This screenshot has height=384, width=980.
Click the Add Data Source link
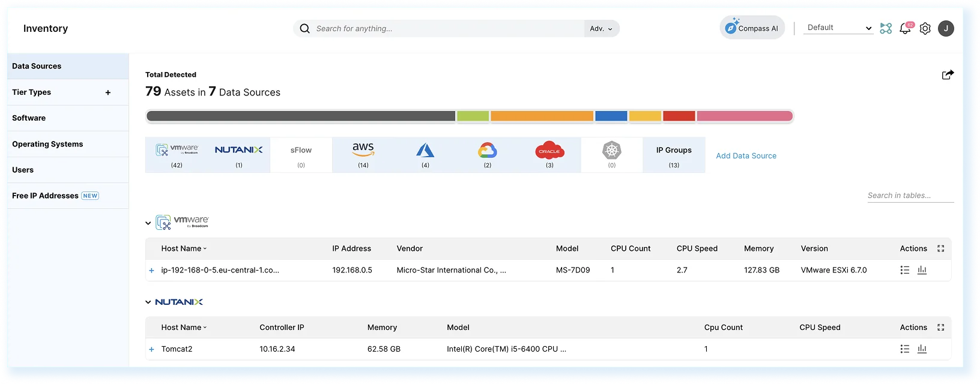point(746,156)
